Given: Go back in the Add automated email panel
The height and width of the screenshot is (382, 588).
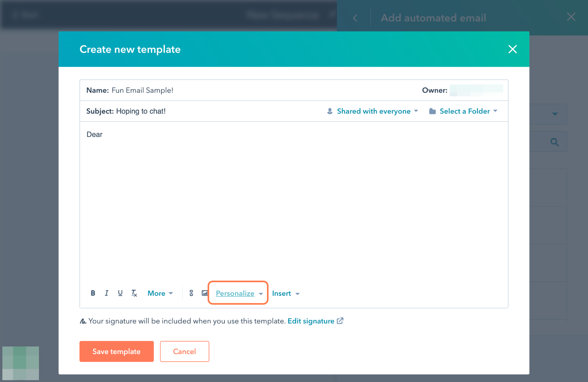Looking at the screenshot, I should point(355,18).
